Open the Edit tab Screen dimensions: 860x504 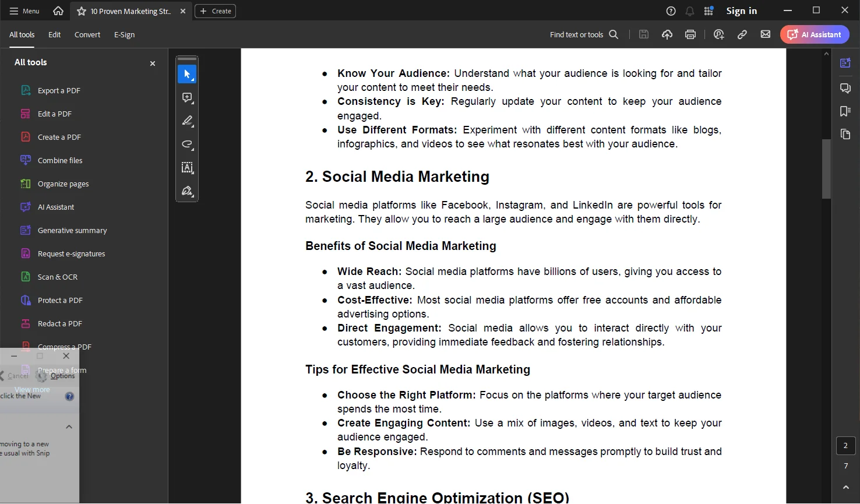point(54,35)
